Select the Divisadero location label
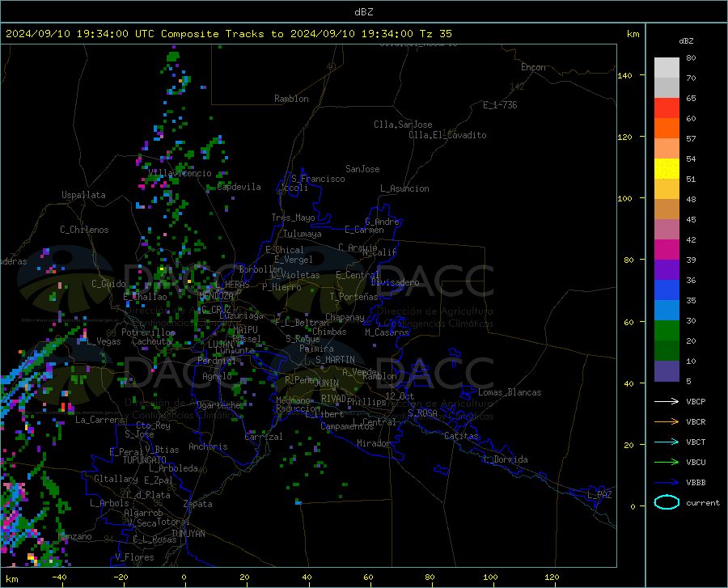The image size is (728, 588). tap(395, 282)
